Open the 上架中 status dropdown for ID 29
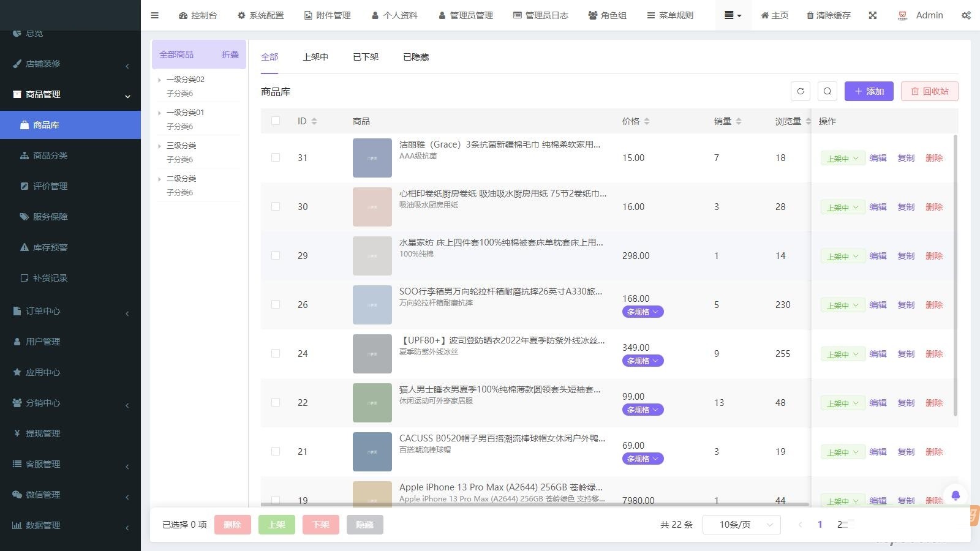Viewport: 980px width, 551px height. pyautogui.click(x=842, y=256)
